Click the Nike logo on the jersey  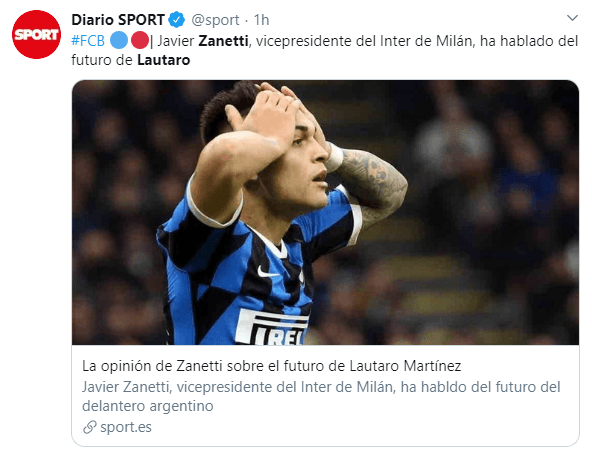267,272
